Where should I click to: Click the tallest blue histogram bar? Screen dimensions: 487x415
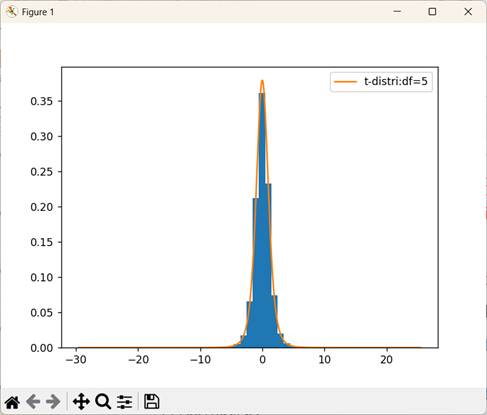(262, 220)
